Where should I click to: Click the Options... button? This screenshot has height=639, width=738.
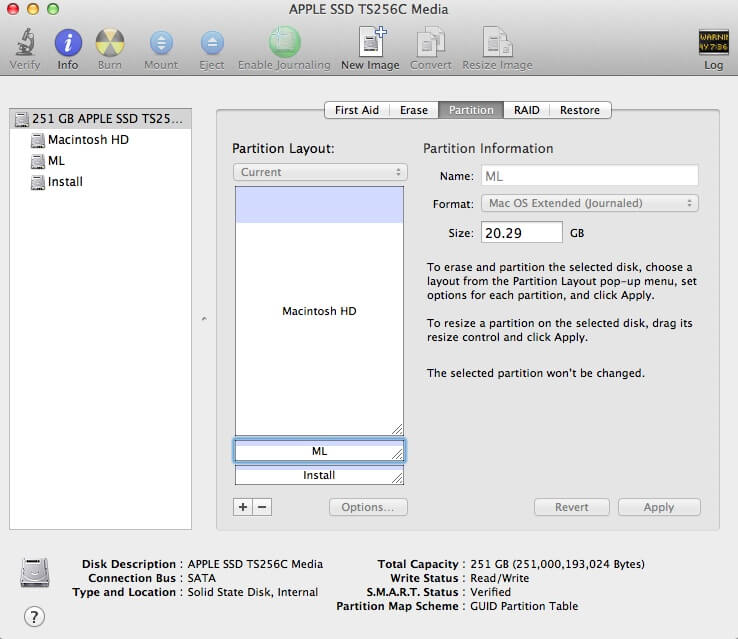(x=368, y=507)
